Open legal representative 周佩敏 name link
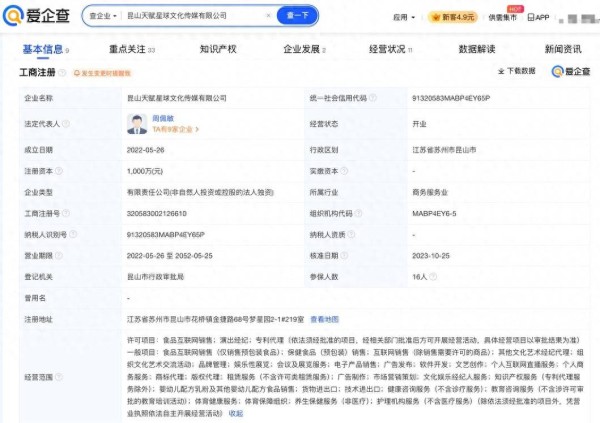 pos(163,118)
